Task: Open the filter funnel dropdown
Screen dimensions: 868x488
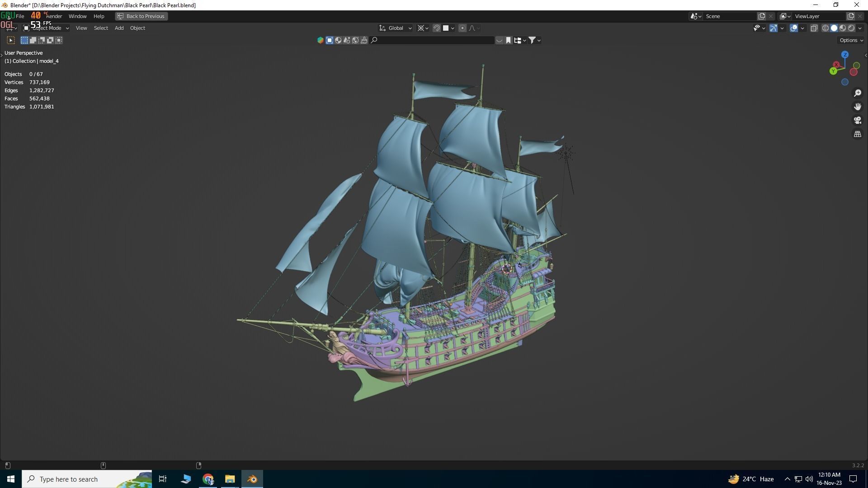Action: pyautogui.click(x=534, y=40)
